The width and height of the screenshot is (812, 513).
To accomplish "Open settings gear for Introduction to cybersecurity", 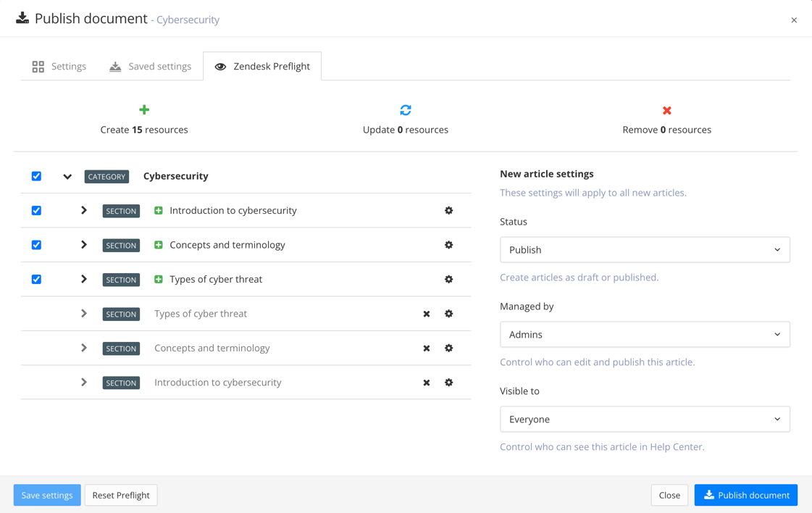I will pos(449,210).
